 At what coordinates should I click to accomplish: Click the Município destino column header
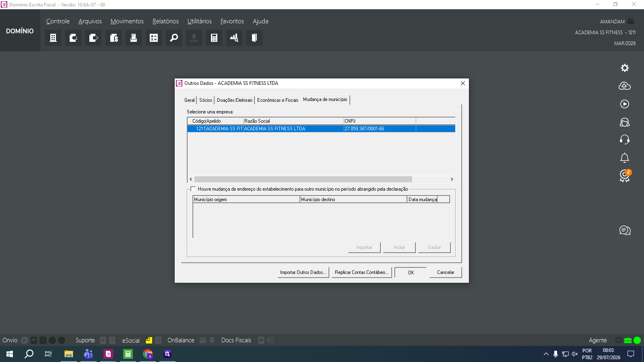[353, 200]
